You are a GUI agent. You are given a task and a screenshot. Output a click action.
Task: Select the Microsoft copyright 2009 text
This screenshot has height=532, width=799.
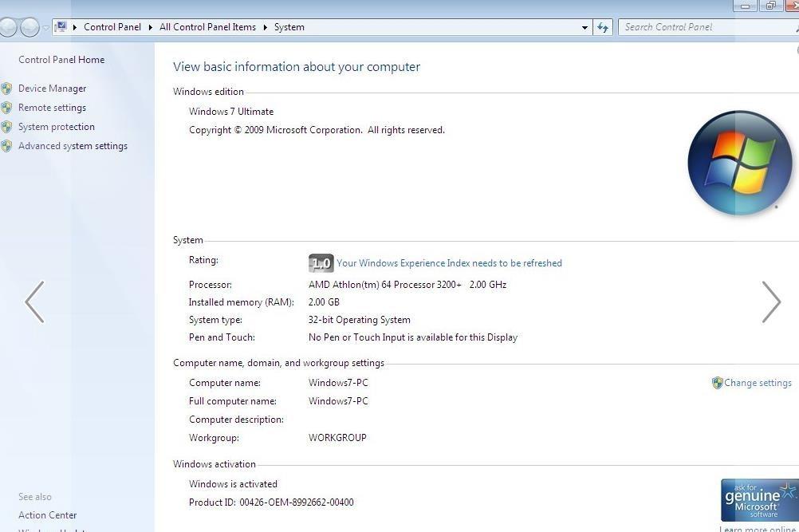(317, 130)
